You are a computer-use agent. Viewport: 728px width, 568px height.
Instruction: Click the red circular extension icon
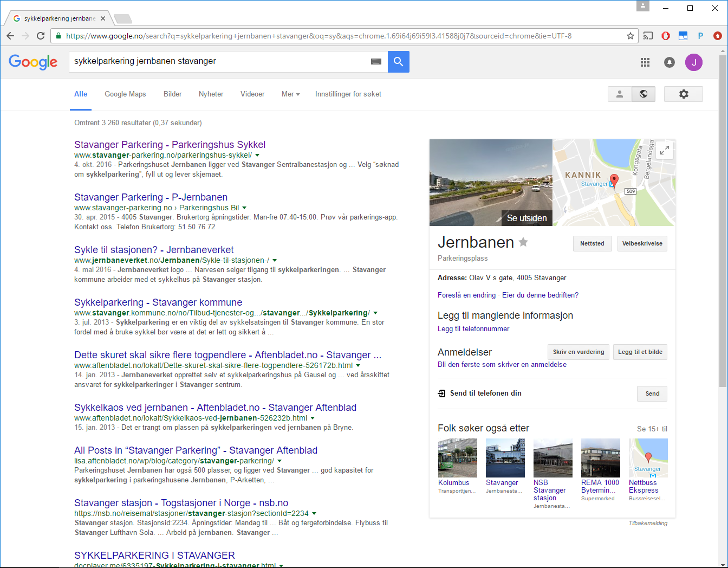718,36
